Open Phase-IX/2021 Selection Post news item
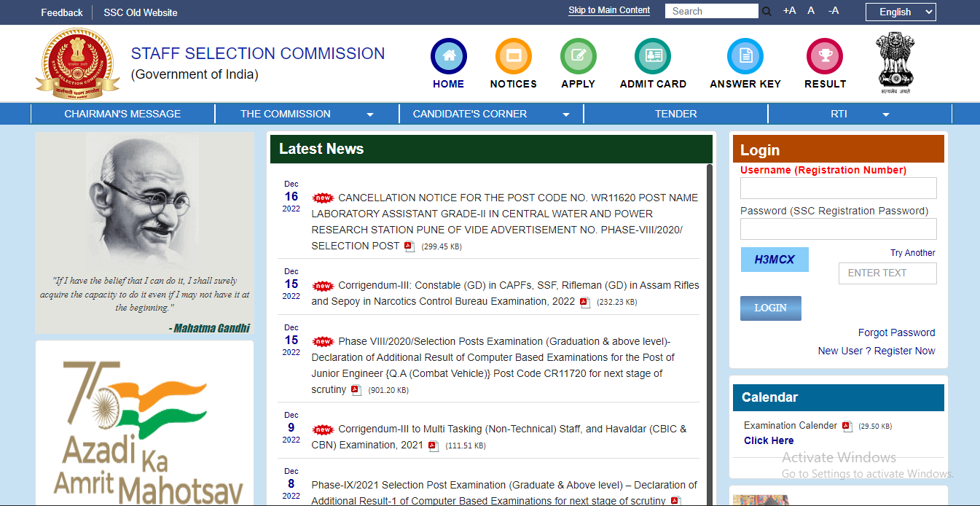 (504, 493)
